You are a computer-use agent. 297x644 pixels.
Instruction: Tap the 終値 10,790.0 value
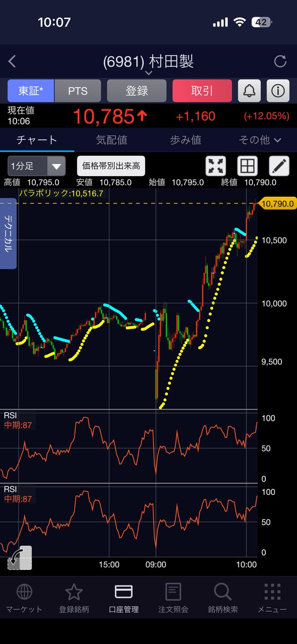pyautogui.click(x=260, y=182)
